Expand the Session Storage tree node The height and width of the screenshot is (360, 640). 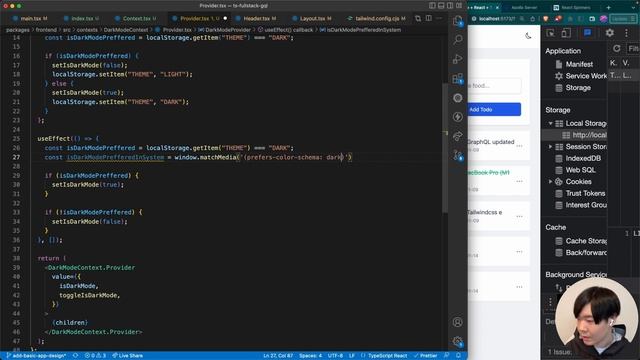coord(550,147)
